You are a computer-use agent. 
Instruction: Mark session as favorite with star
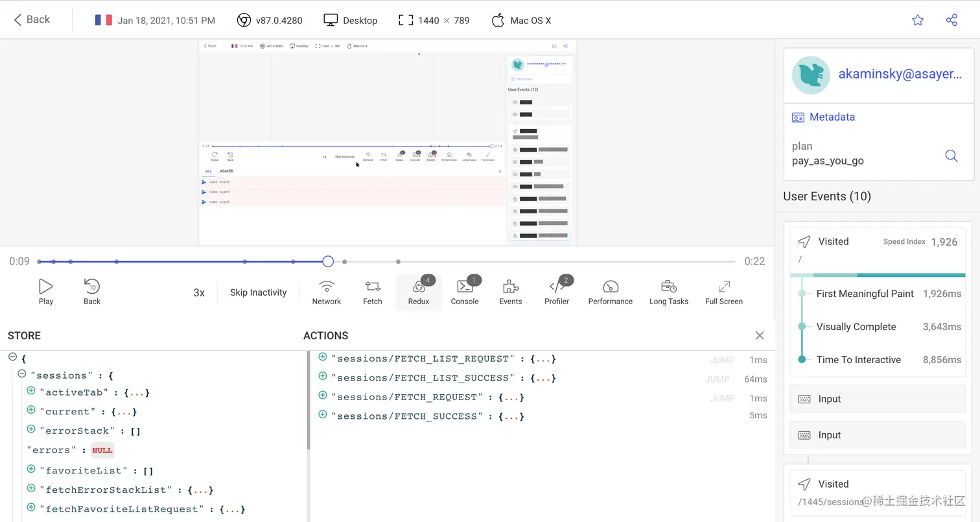pyautogui.click(x=918, y=20)
